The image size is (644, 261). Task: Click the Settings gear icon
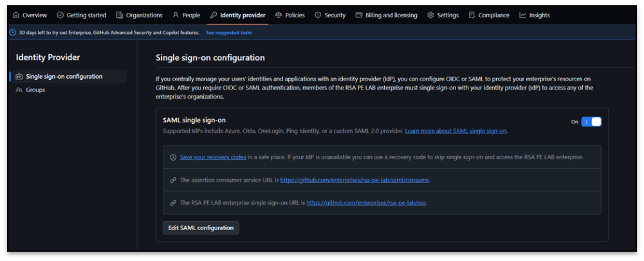click(x=430, y=15)
